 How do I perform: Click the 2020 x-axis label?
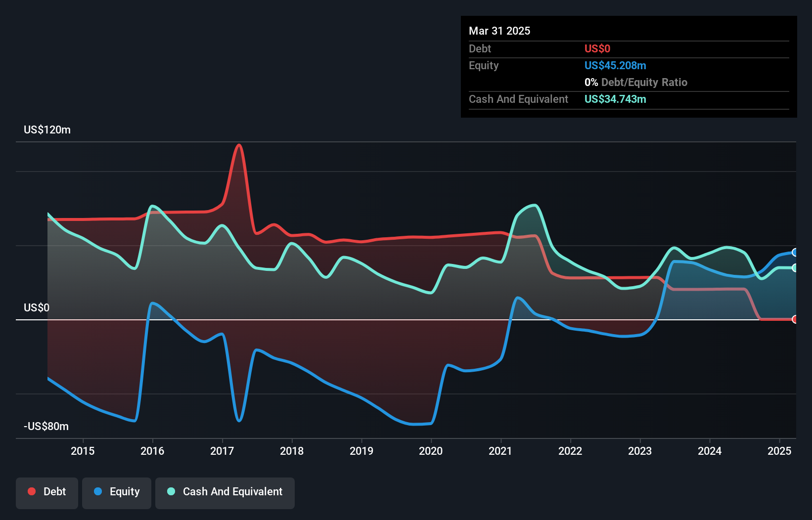coord(431,451)
